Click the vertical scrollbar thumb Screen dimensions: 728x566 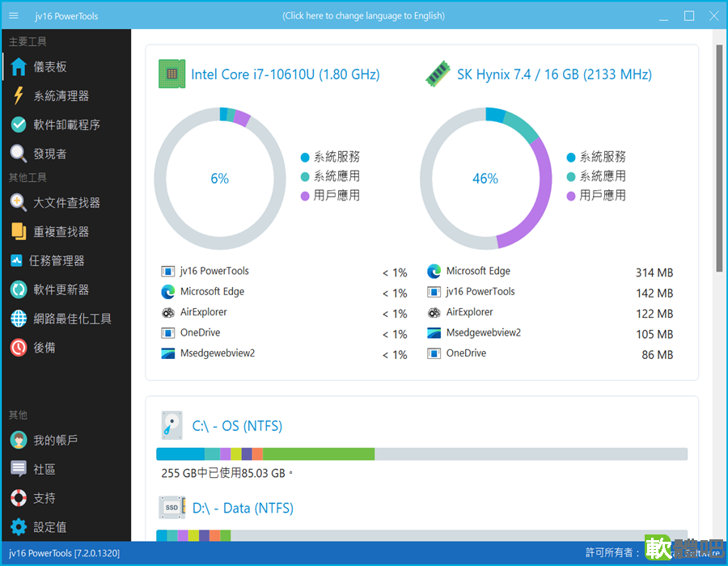719,158
